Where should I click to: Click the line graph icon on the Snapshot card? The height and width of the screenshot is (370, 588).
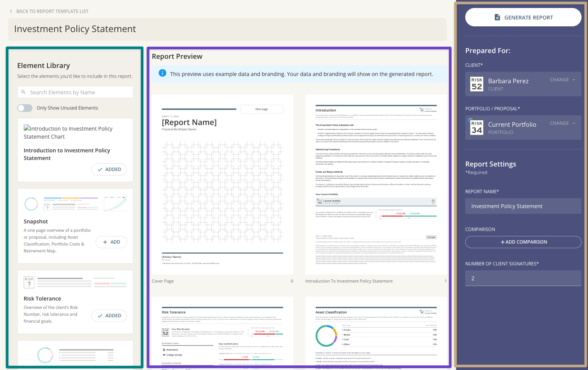[115, 204]
